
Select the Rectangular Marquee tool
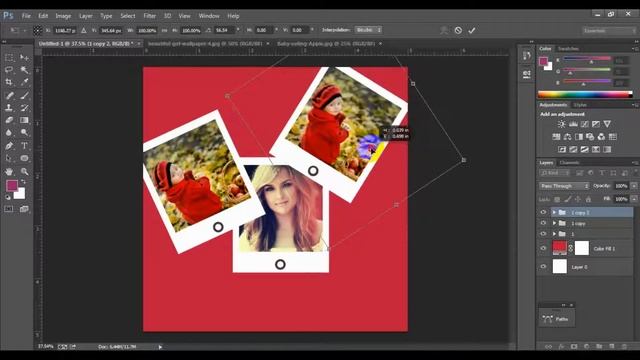coord(9,58)
